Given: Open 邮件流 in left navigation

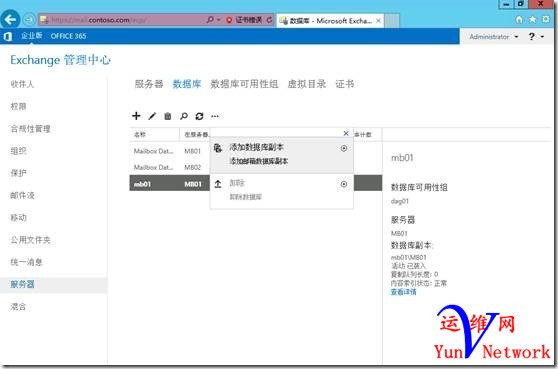Looking at the screenshot, I should 22,195.
